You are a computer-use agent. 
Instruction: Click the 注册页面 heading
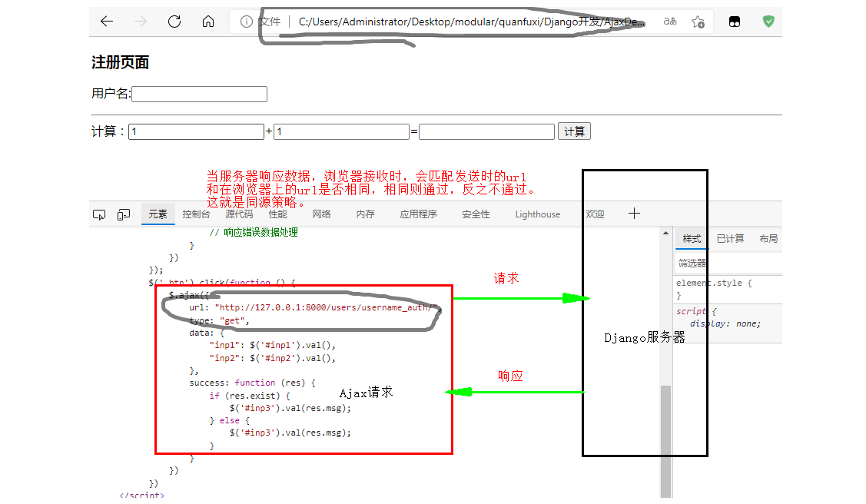121,62
